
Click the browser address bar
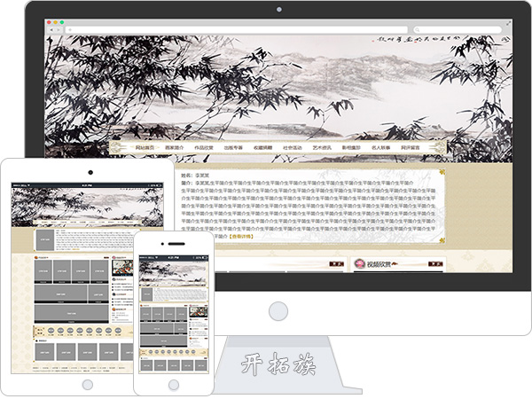click(x=237, y=30)
